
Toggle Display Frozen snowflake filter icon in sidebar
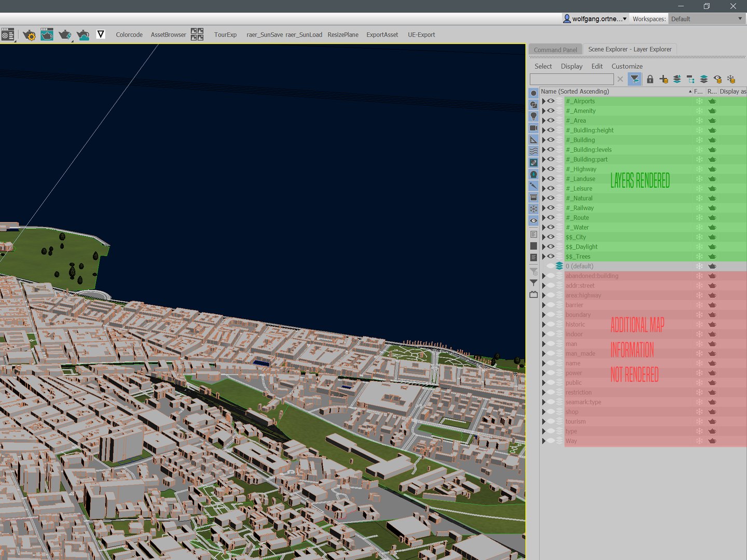point(533,209)
